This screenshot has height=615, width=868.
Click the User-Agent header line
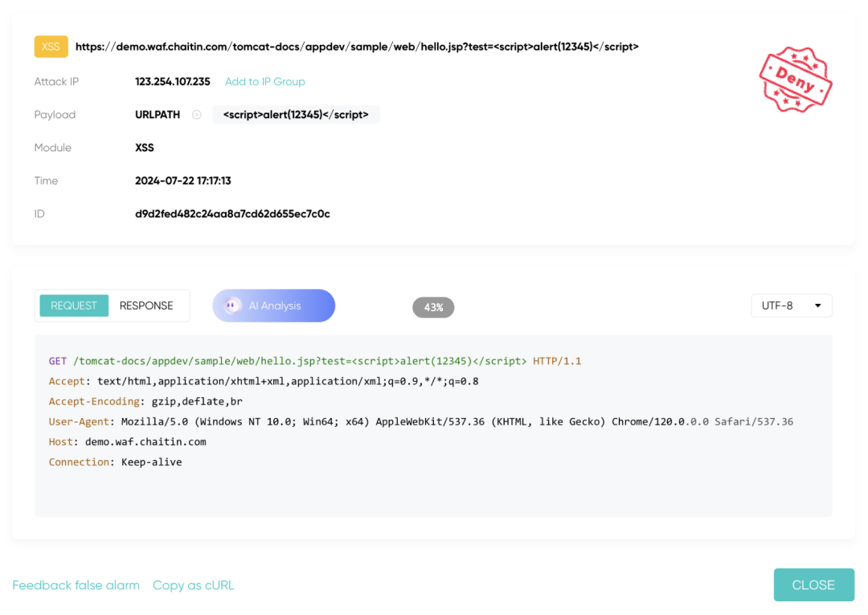(420, 421)
